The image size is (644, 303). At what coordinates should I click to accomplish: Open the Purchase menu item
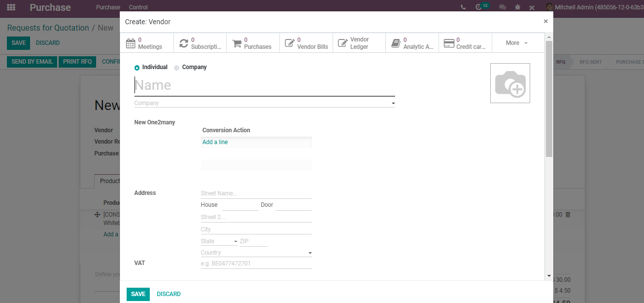108,7
